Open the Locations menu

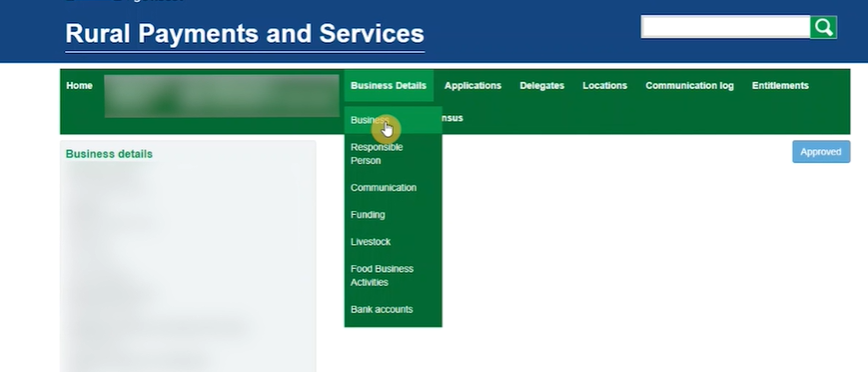click(x=604, y=86)
